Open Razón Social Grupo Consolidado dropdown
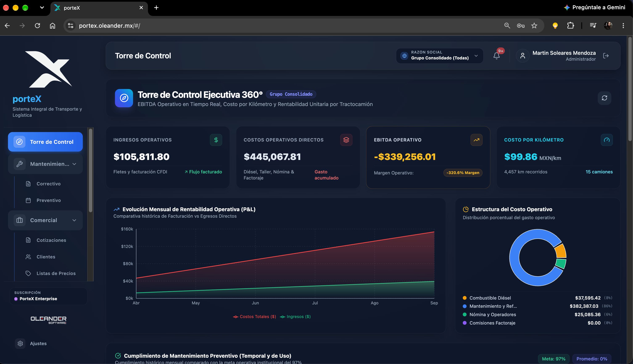This screenshot has width=633, height=364. (439, 55)
